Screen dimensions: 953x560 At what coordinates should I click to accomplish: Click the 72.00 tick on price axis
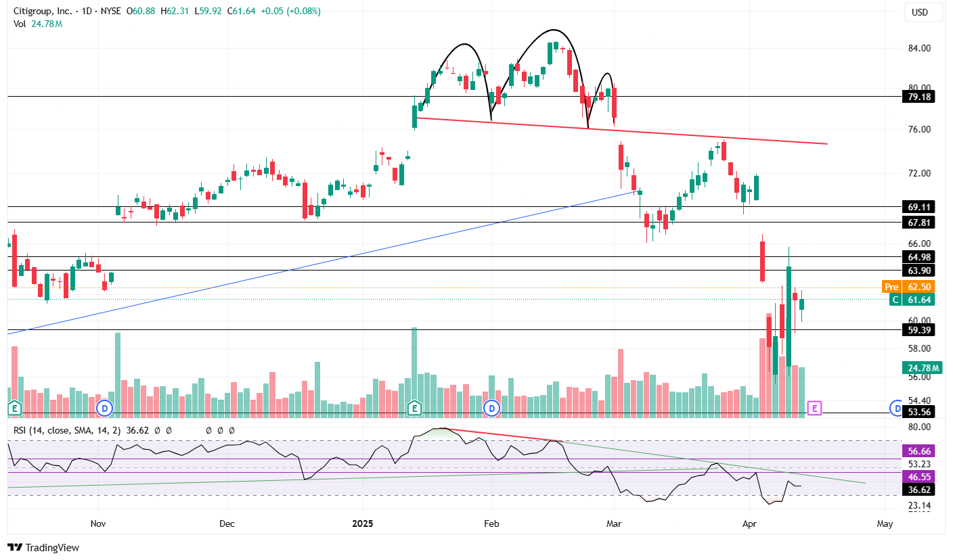tap(920, 174)
